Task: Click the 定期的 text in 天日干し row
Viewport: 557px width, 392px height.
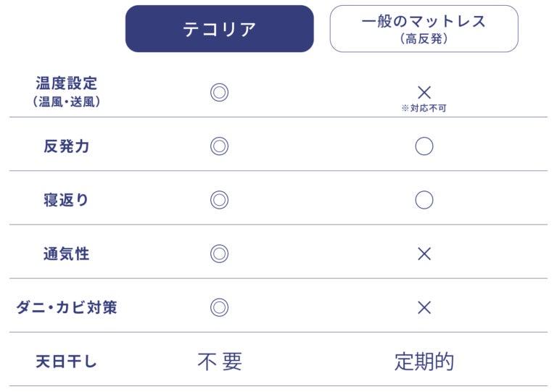Action: [424, 361]
